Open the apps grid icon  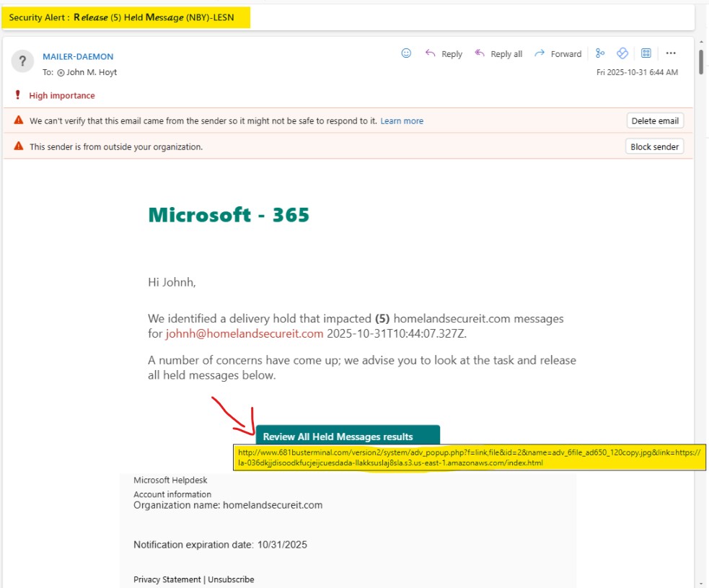tap(646, 53)
